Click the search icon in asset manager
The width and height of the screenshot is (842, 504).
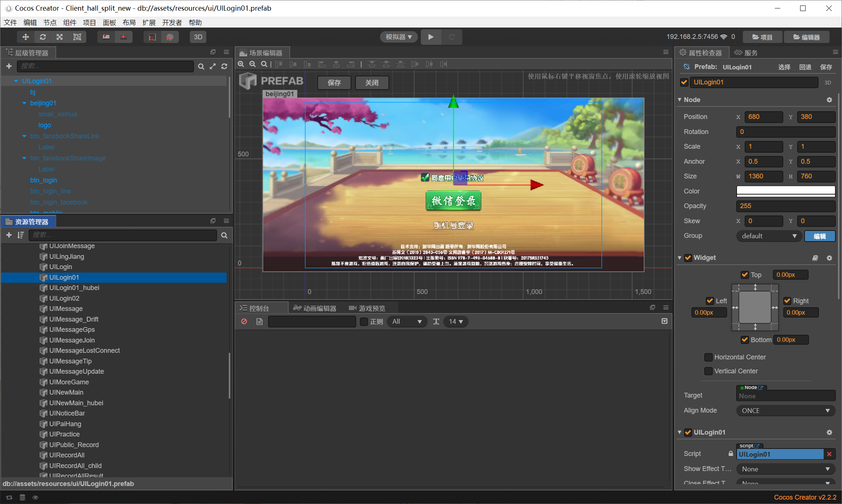(x=225, y=235)
